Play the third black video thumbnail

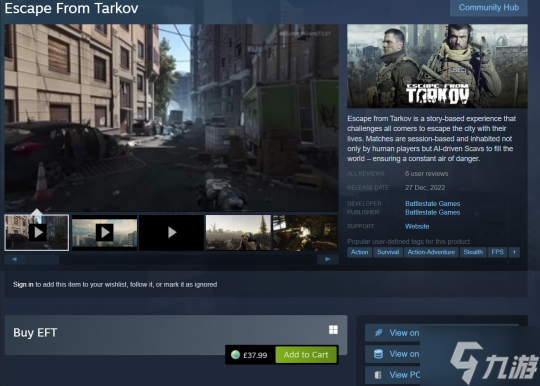172,233
